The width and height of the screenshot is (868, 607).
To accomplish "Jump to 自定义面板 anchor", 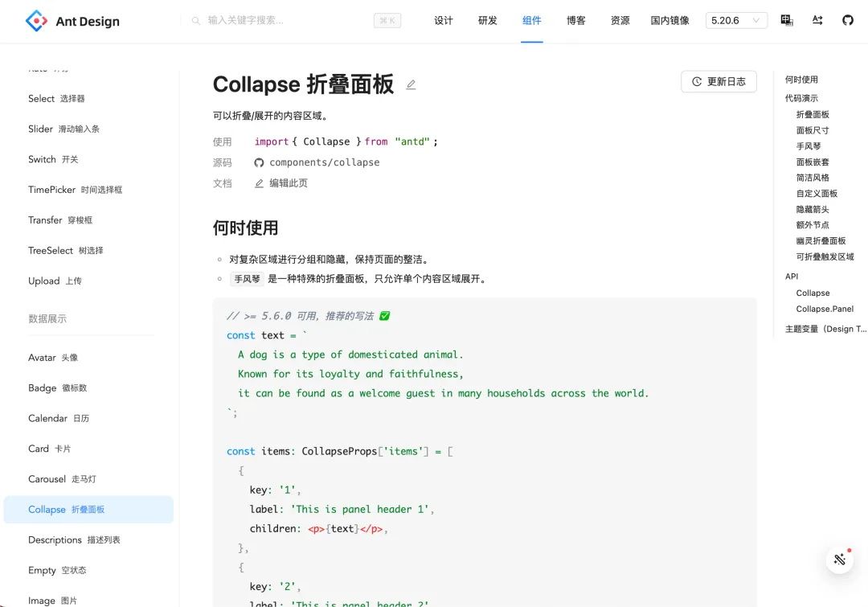I will 817,194.
